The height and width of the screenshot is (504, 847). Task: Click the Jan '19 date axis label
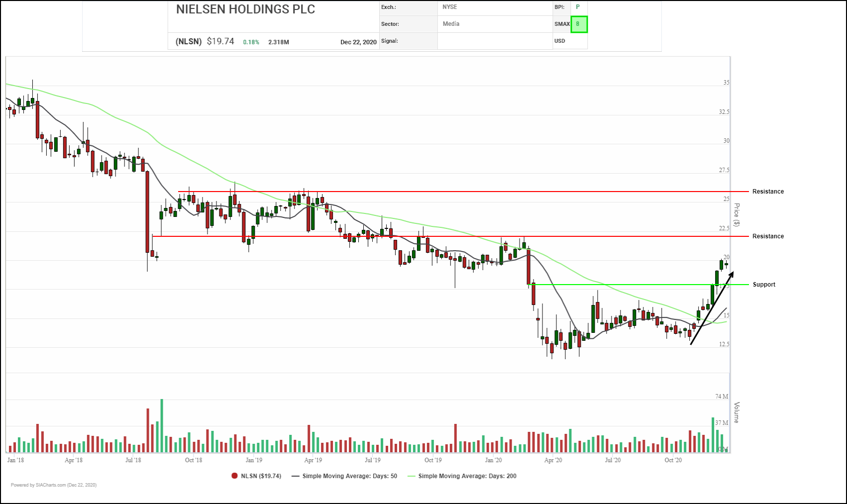[x=254, y=460]
